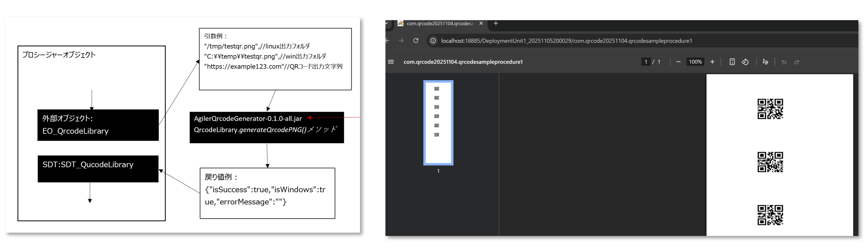The width and height of the screenshot is (868, 248).
Task: Click the current page number field
Action: tap(645, 62)
